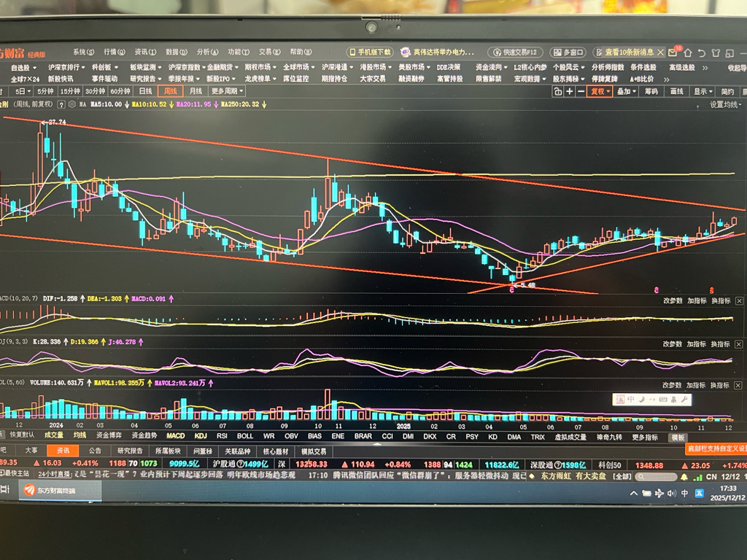Go to home via house icon
This screenshot has height=560, width=747.
pyautogui.click(x=687, y=52)
